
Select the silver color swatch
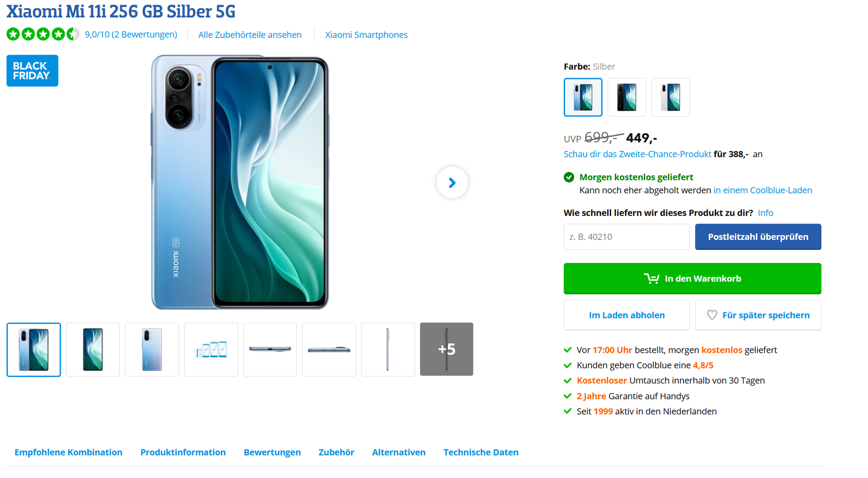pos(583,97)
